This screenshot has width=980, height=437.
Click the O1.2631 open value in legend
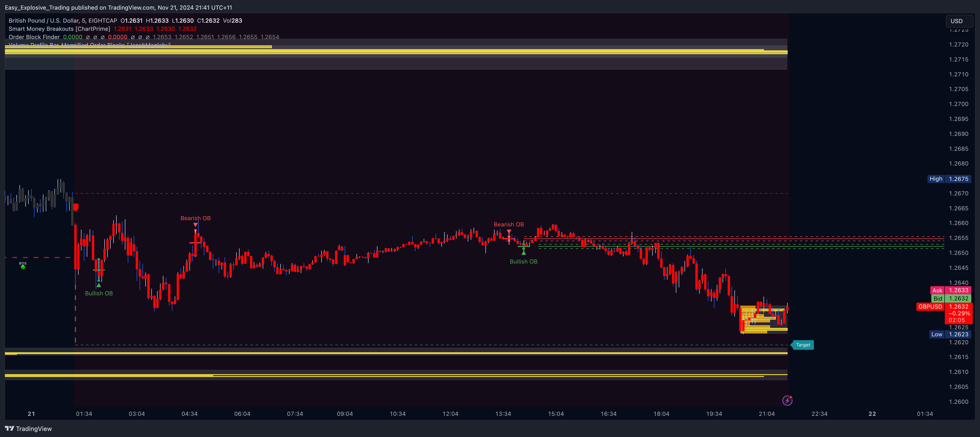pyautogui.click(x=132, y=20)
